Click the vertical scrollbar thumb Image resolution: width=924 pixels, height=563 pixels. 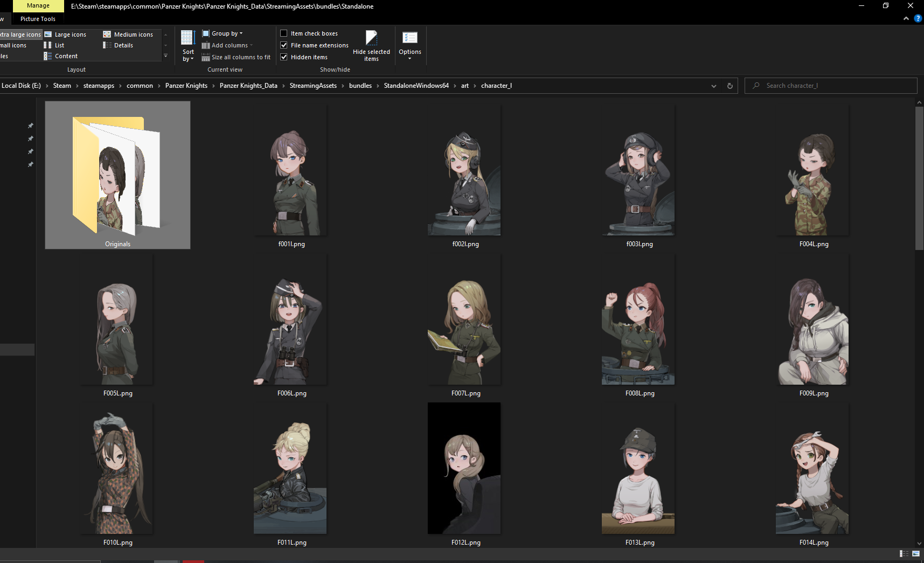tap(919, 178)
